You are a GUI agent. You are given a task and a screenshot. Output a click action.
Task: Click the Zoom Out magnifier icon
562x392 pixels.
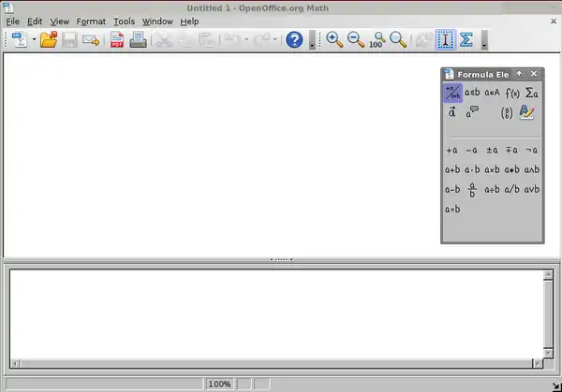(356, 39)
